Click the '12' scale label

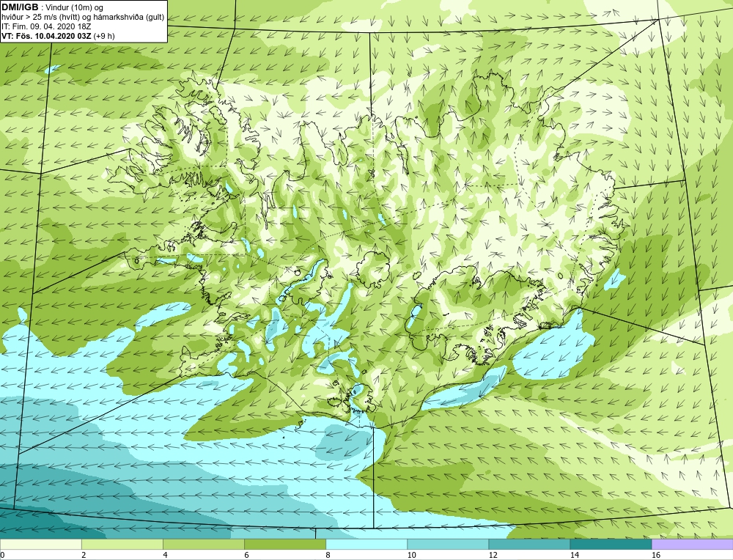pos(493,555)
